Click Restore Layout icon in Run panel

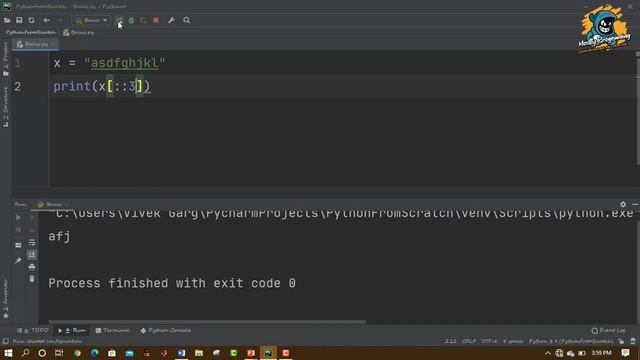pos(18,245)
